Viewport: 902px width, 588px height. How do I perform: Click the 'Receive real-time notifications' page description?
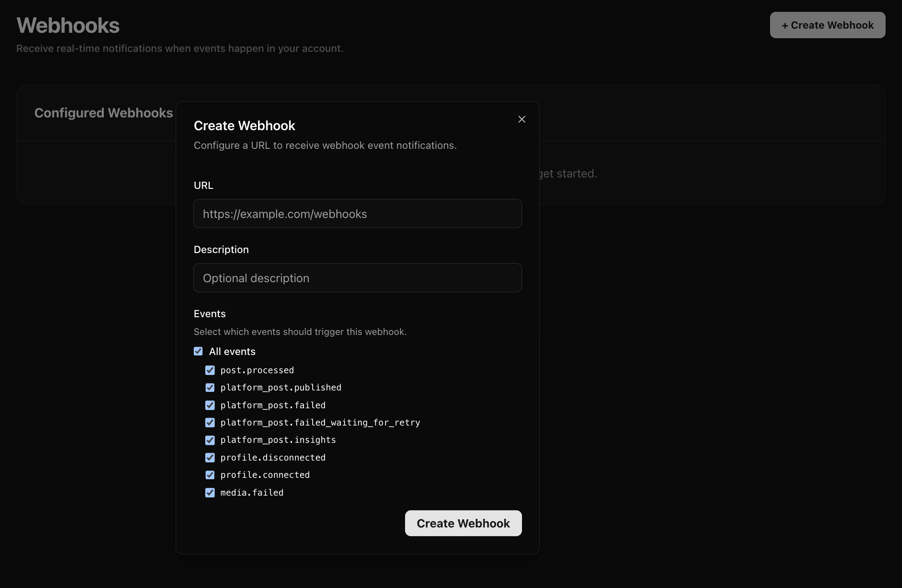pyautogui.click(x=180, y=48)
